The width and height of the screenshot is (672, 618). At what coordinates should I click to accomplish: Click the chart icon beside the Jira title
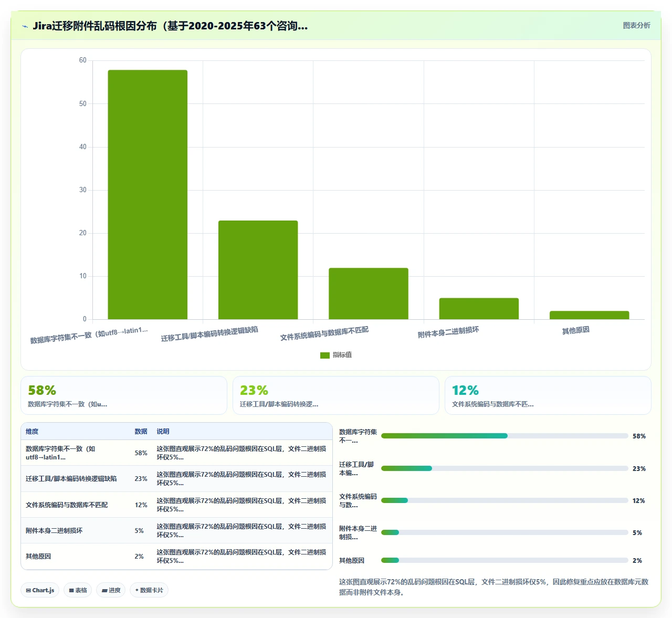click(25, 26)
